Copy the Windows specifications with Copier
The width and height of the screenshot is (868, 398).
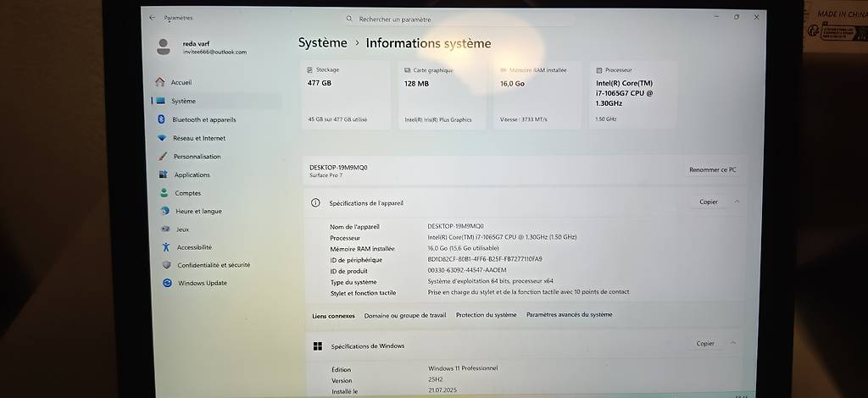(x=705, y=343)
